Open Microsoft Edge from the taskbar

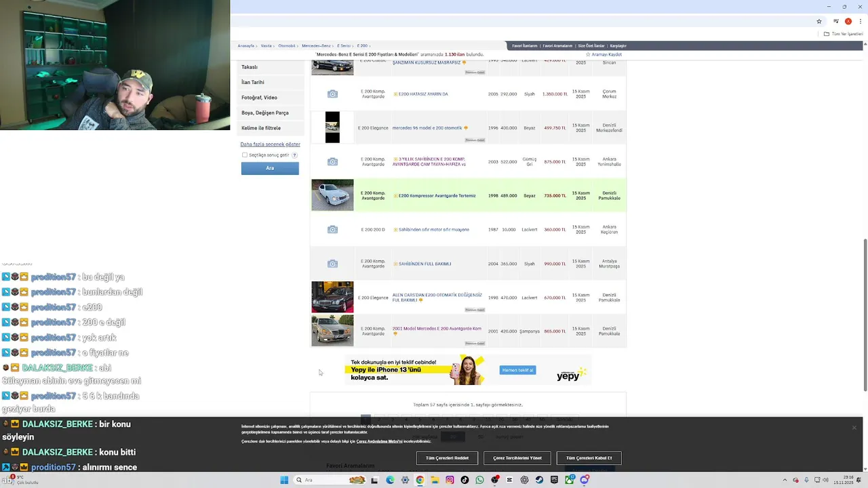pos(390,480)
